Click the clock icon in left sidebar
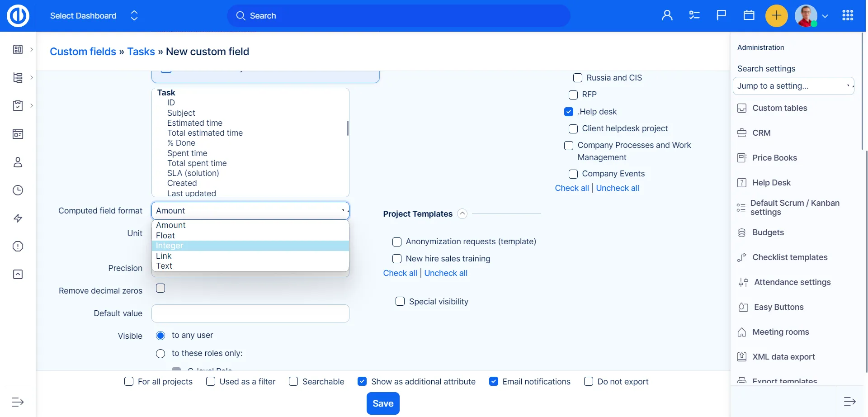868x417 pixels. point(18,190)
